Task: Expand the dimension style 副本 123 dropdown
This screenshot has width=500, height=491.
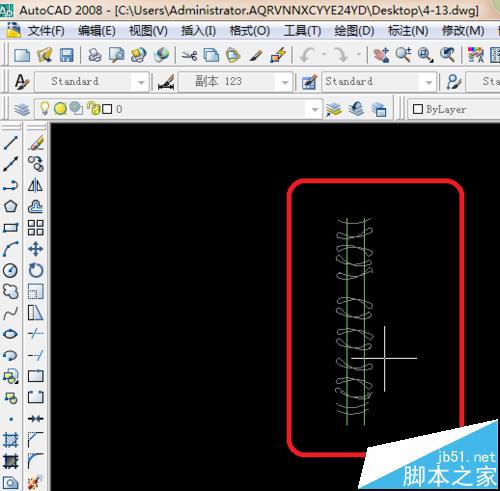Action: [285, 82]
